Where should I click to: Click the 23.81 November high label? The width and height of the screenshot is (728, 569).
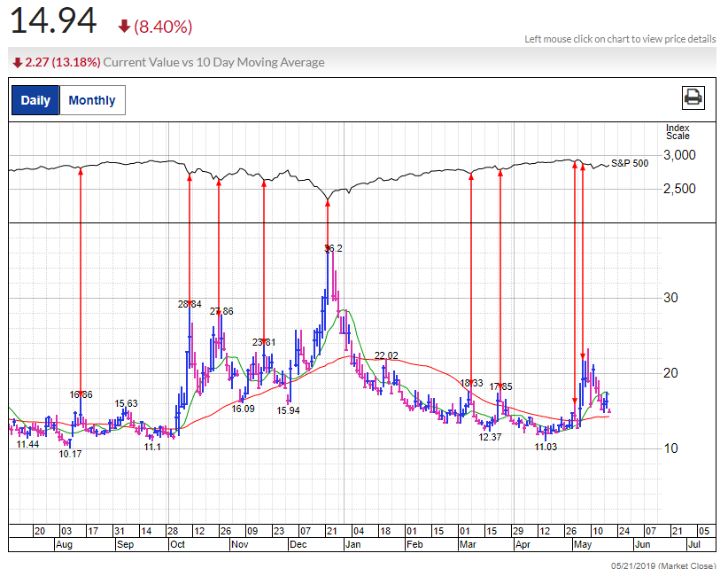264,343
